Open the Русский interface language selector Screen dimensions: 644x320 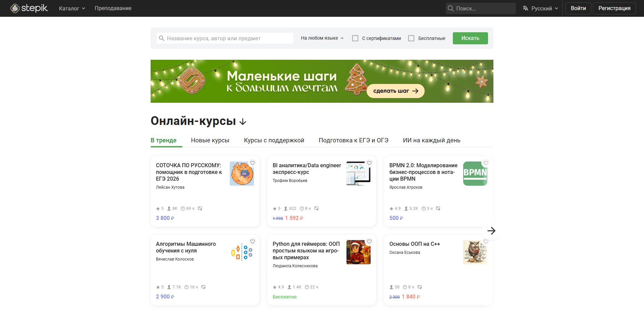540,8
